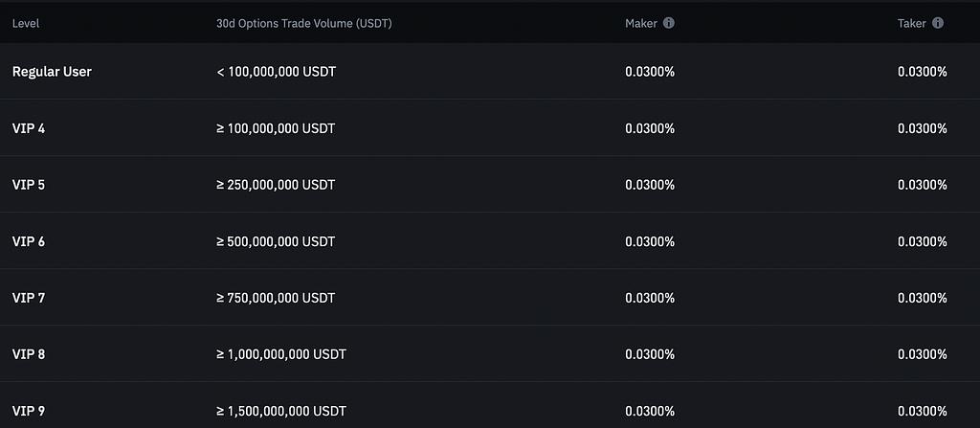The image size is (980, 428).
Task: Select the VIP 7 level label
Action: 29,298
